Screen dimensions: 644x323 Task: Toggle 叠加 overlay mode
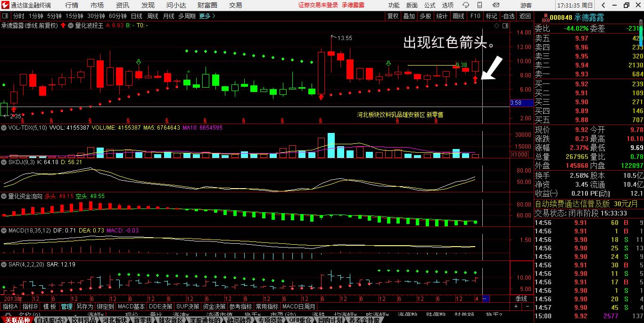pos(409,16)
